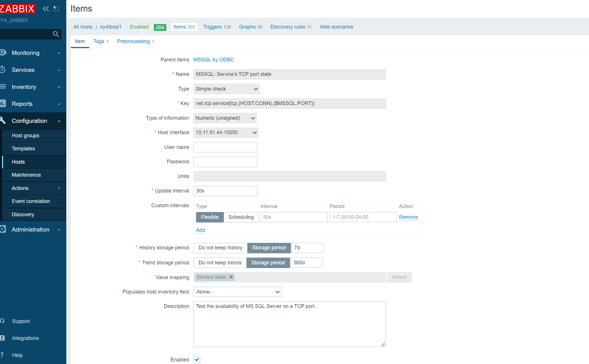
Task: Switch to the Preprocessing tab
Action: (133, 41)
